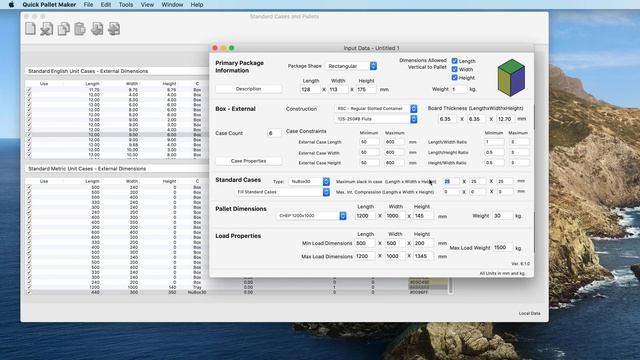Click the Local Data status text

[x=529, y=313]
